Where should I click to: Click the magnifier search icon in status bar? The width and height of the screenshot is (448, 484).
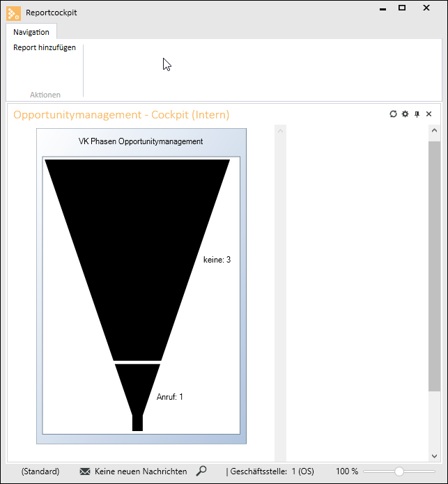coord(201,471)
